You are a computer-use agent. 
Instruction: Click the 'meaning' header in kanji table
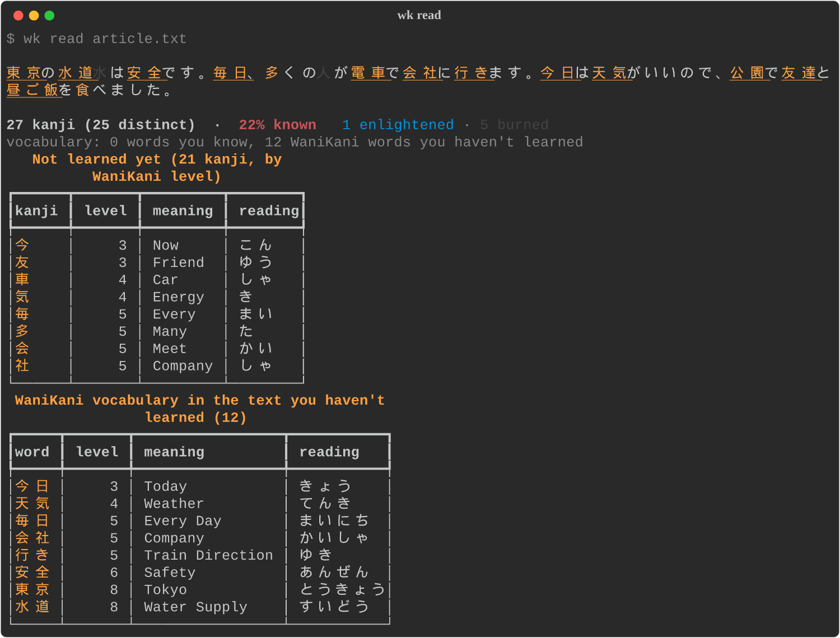[183, 211]
